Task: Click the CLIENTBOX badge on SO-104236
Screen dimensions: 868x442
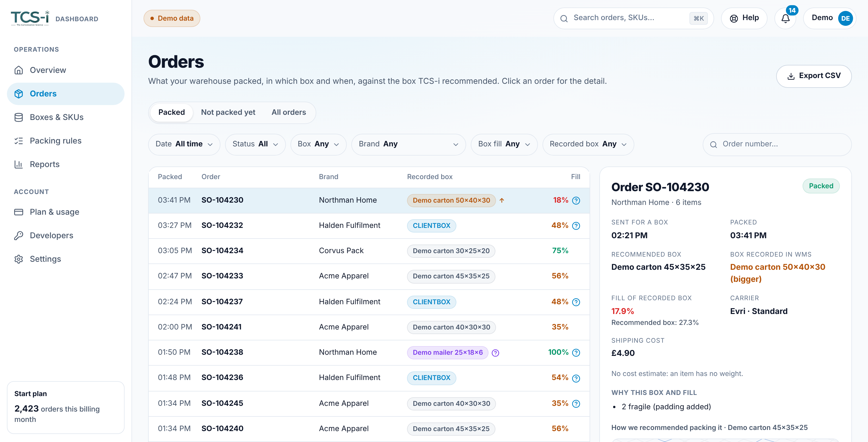Action: (x=431, y=378)
